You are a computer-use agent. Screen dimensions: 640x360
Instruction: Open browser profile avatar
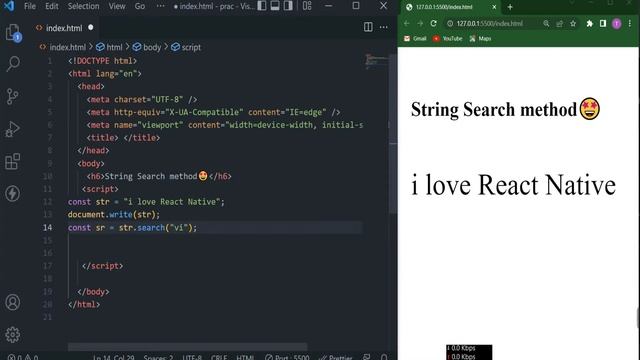tap(616, 24)
